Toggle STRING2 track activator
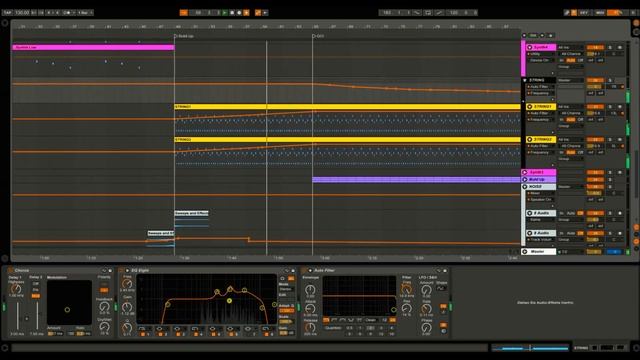Image resolution: width=640 pixels, height=360 pixels. click(595, 140)
